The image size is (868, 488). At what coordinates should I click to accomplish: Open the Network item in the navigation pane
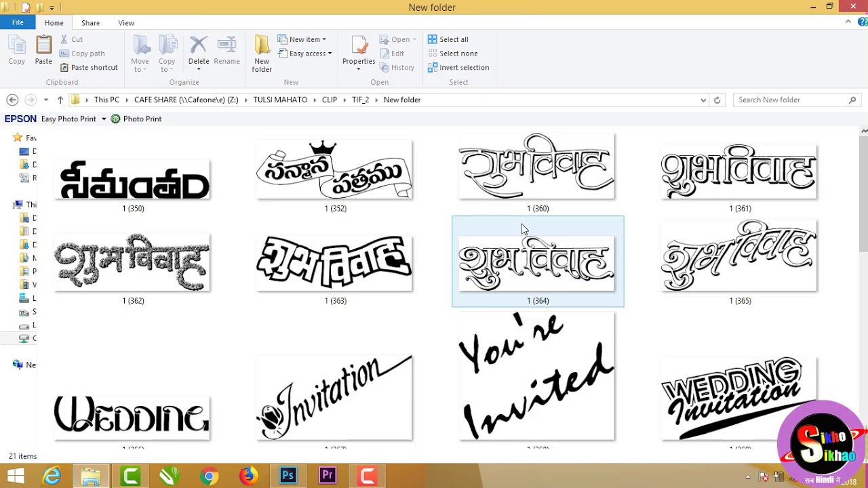[x=25, y=365]
